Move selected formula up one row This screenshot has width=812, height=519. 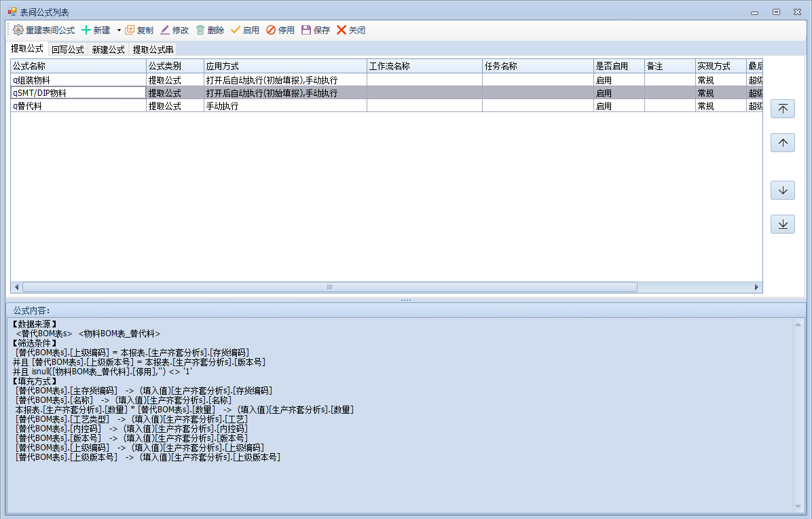point(782,143)
